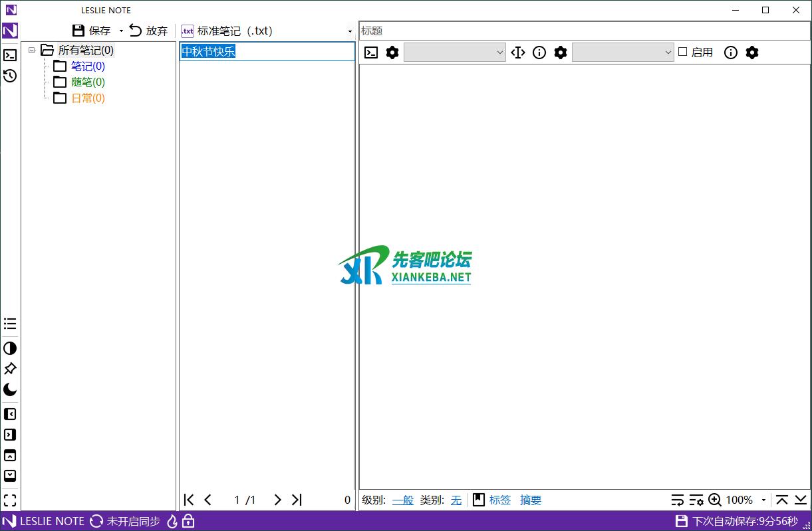Click the sync icon in status bar
This screenshot has height=531, width=812.
pyautogui.click(x=96, y=521)
